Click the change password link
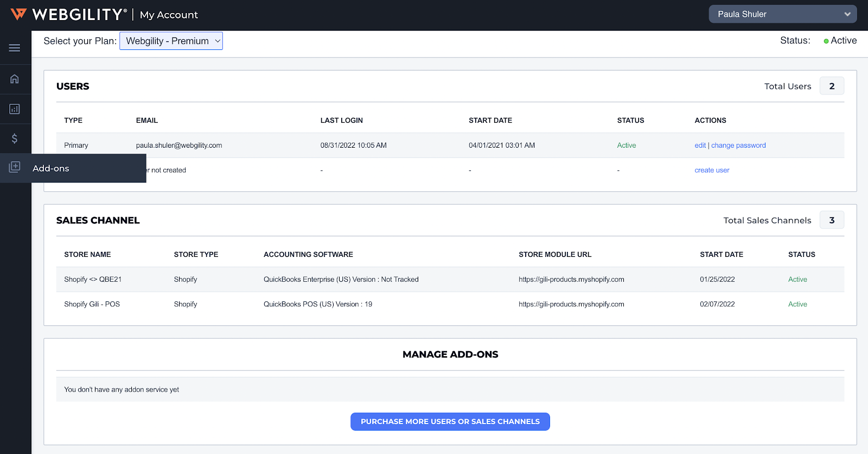Screen dimensions: 868x454 (x=738, y=146)
